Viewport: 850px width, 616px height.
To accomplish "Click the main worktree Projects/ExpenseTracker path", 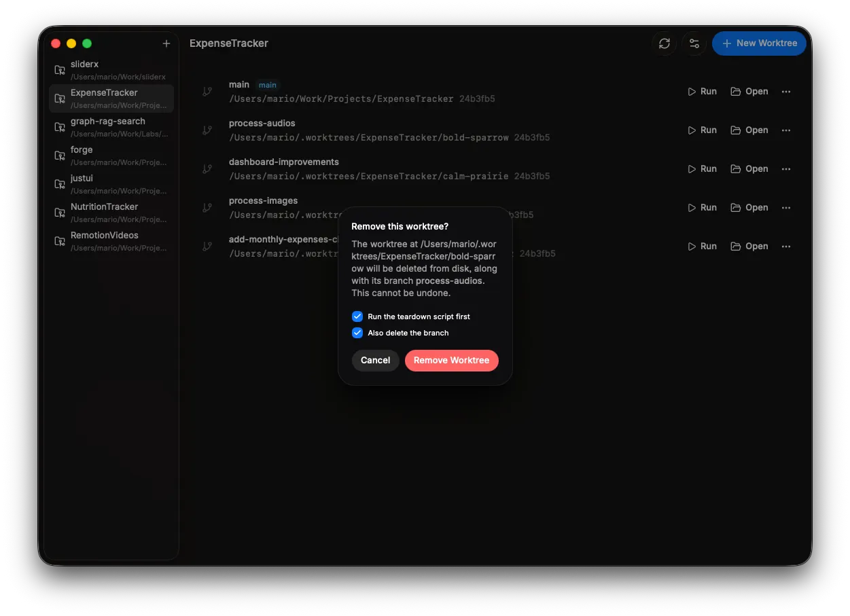I will point(341,99).
